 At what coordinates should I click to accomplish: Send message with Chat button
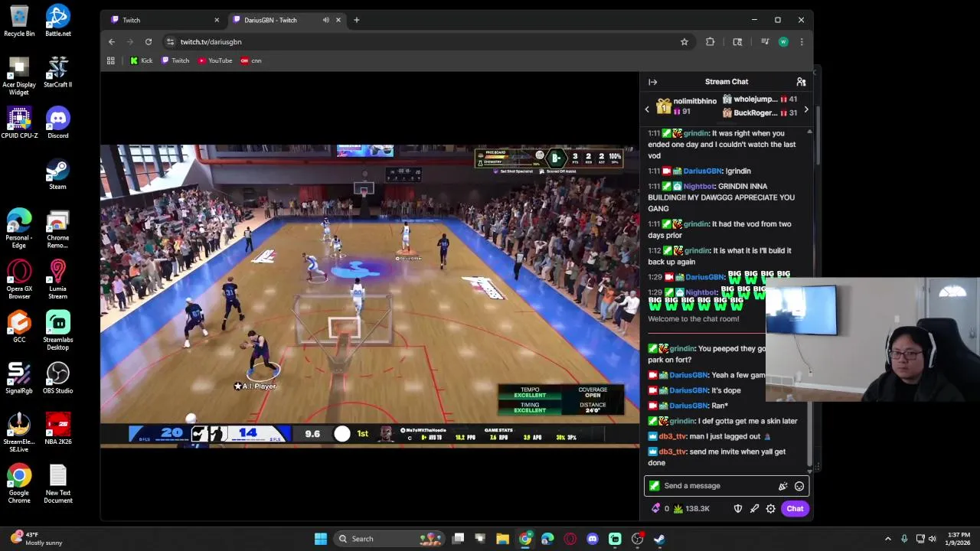tap(795, 509)
